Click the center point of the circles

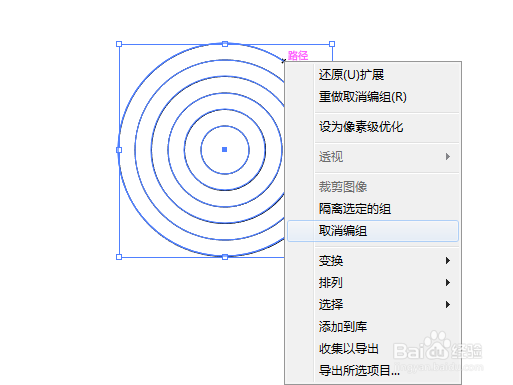(225, 150)
